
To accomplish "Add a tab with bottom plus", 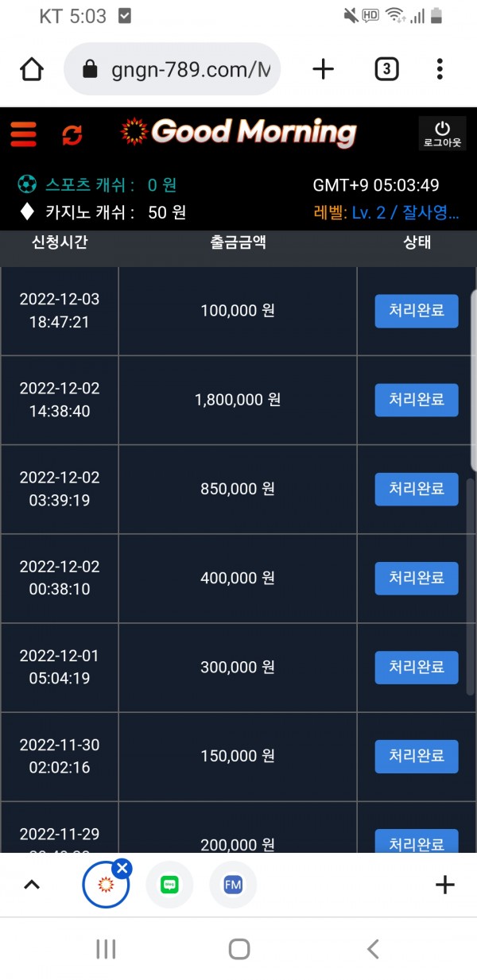I will [445, 885].
